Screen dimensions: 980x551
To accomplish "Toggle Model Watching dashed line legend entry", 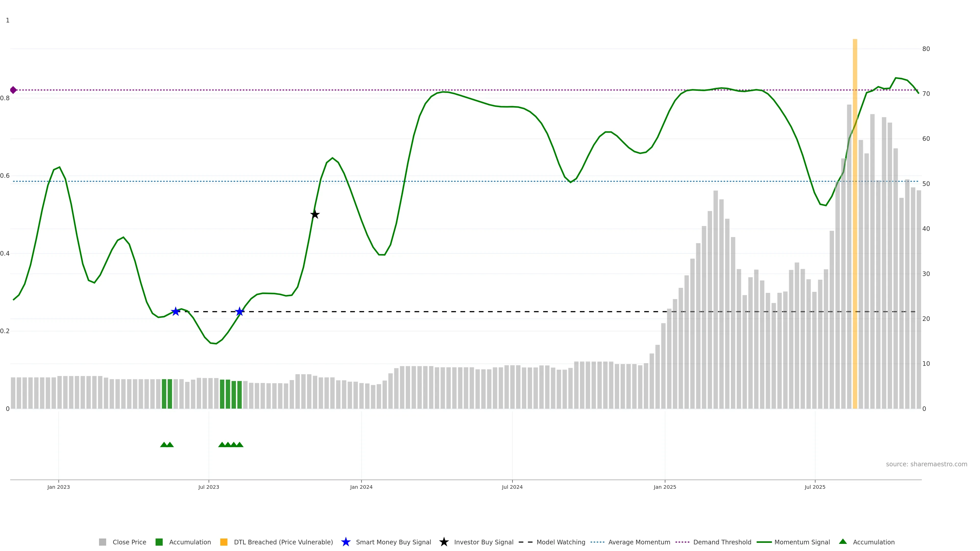I will click(x=561, y=542).
